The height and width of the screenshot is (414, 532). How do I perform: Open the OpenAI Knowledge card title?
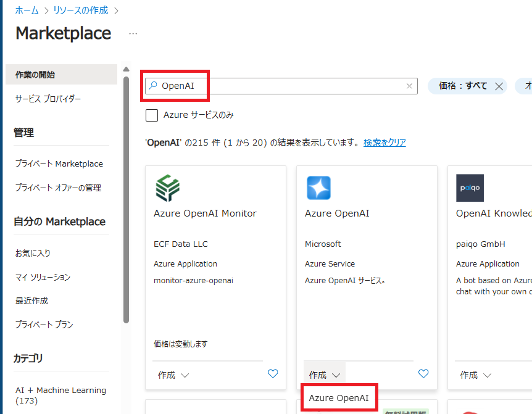tap(494, 213)
